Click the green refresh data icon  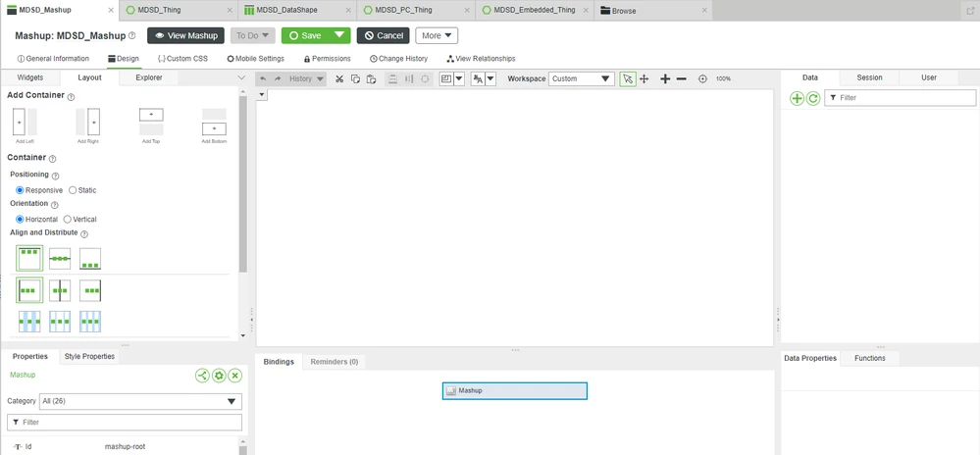pos(812,98)
